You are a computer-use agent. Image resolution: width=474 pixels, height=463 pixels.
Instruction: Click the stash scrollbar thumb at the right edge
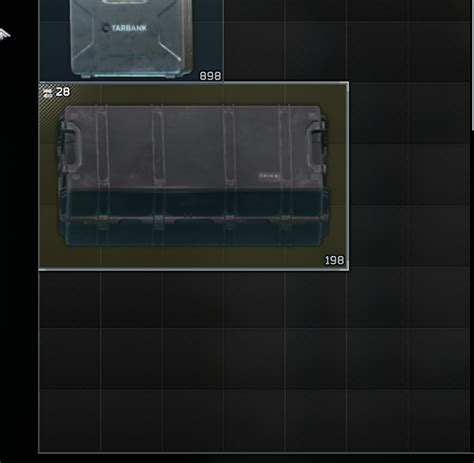pos(473,65)
